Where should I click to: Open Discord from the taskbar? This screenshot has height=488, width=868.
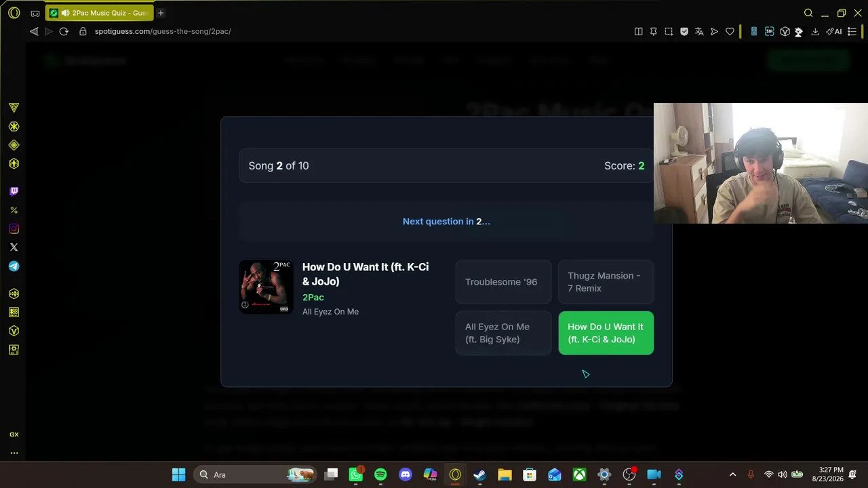406,474
